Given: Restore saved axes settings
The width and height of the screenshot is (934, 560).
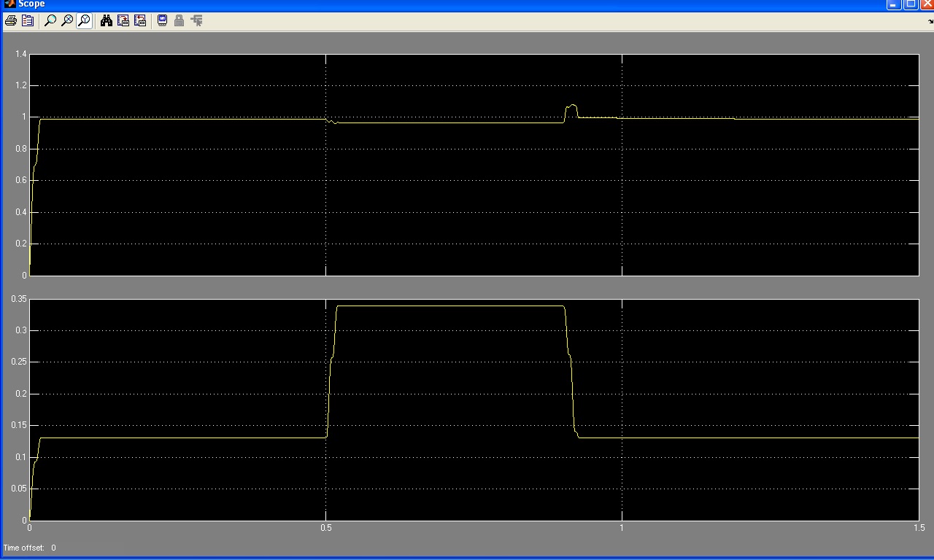Looking at the screenshot, I should [140, 21].
